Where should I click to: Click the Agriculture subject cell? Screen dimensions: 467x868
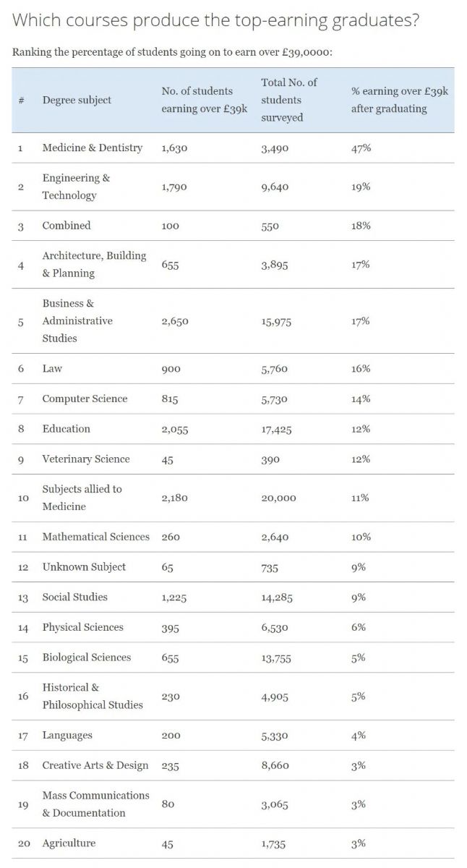click(69, 843)
